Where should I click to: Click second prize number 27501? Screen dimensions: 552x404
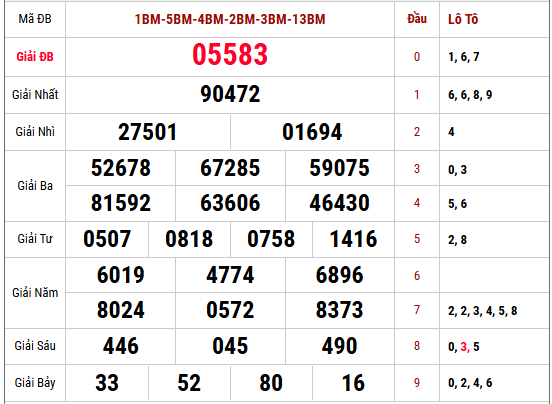[x=148, y=132]
